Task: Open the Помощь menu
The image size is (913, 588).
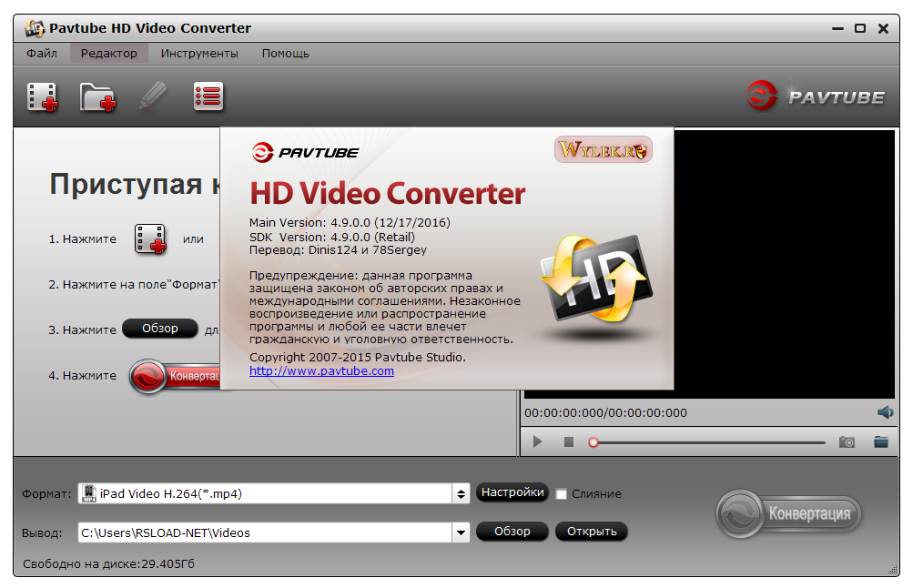Action: (x=285, y=54)
